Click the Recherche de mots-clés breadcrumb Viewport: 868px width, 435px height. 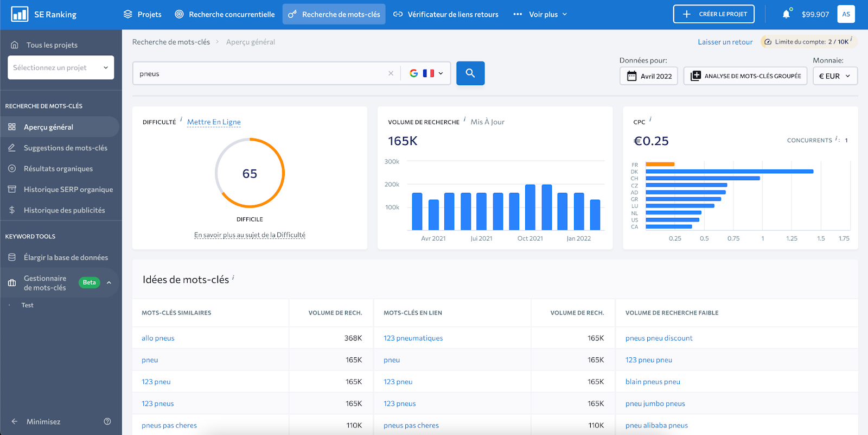(x=171, y=42)
